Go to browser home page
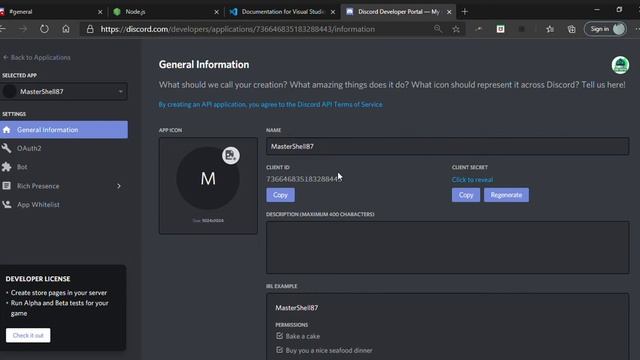Screen dimensions: 640x360 tap(66, 29)
